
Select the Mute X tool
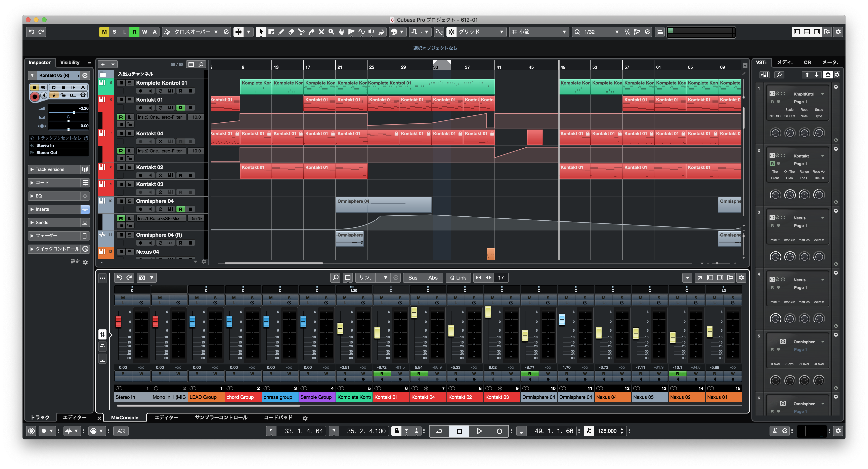click(321, 32)
